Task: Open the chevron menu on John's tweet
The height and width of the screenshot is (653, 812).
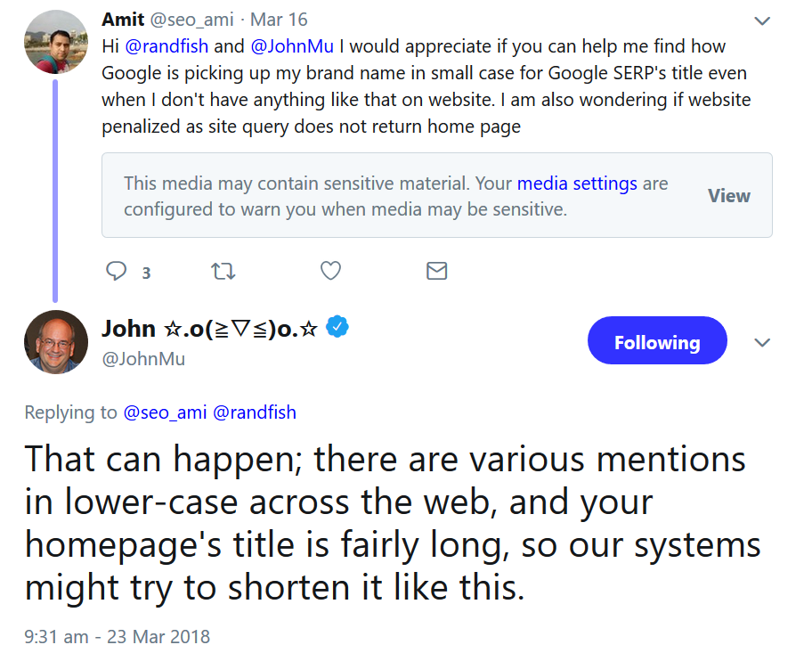Action: (x=762, y=342)
